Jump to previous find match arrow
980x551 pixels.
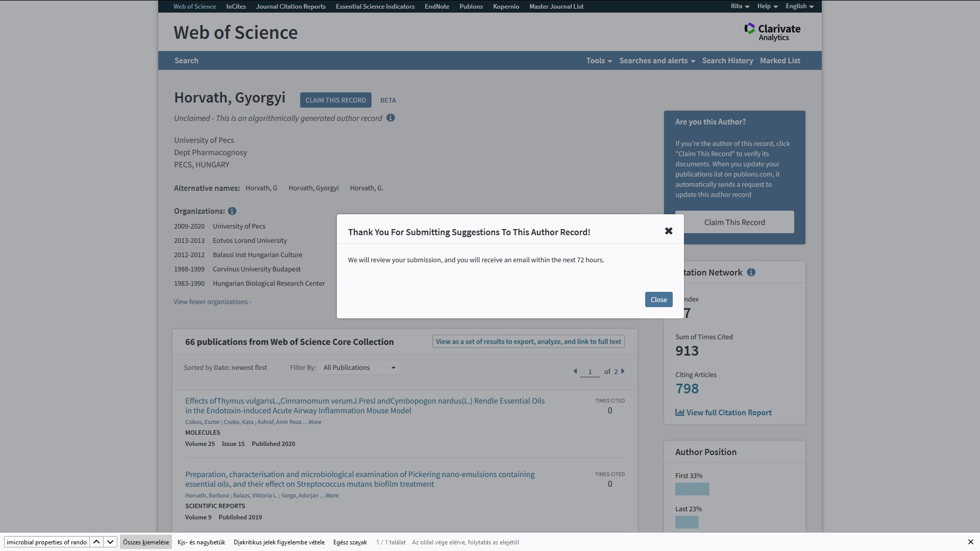tap(96, 542)
